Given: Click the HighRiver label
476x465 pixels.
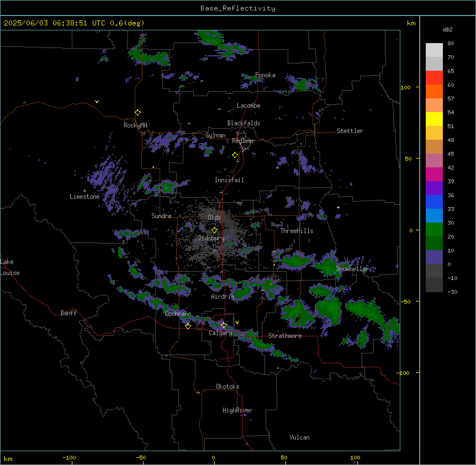Looking at the screenshot, I should (237, 410).
